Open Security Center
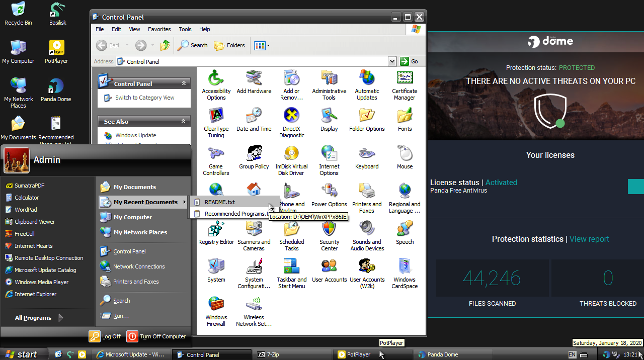Screen dimensions: 644x360 pos(329,236)
